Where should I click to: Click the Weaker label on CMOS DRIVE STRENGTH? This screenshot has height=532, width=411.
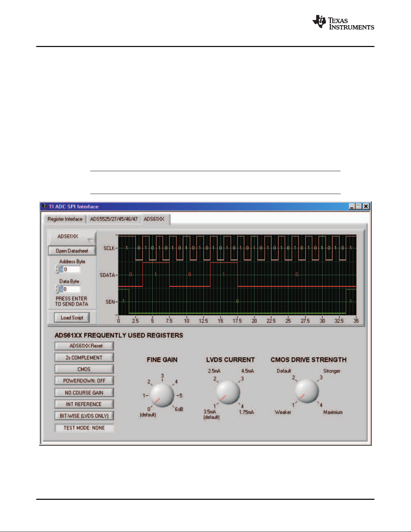pyautogui.click(x=283, y=412)
